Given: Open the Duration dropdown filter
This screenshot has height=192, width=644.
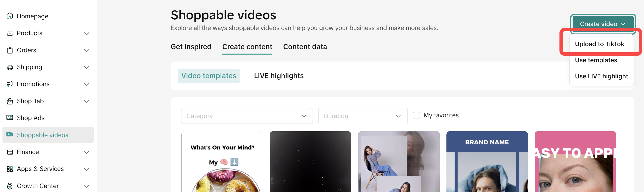Looking at the screenshot, I should [x=362, y=116].
